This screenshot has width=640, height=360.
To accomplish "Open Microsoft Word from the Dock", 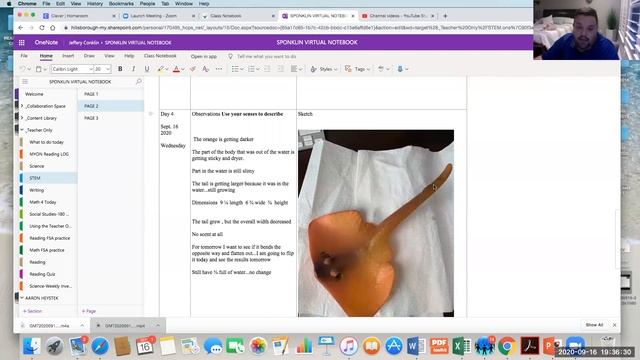I will [416, 346].
